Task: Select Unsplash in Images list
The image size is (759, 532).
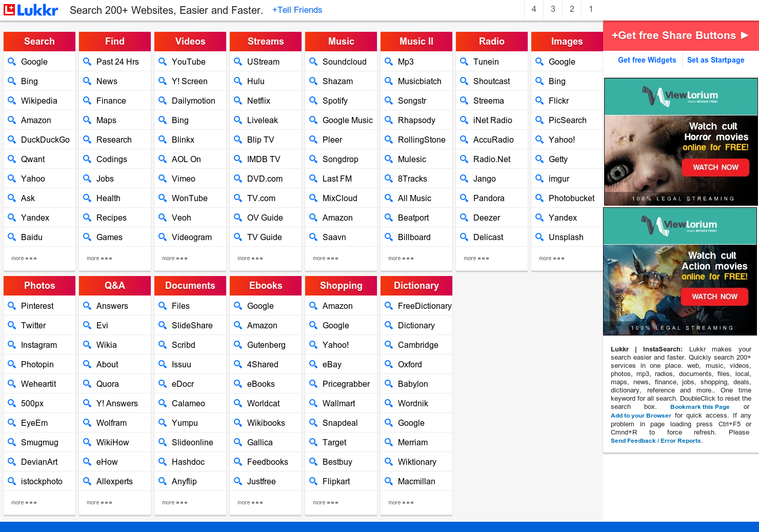Action: [x=567, y=237]
